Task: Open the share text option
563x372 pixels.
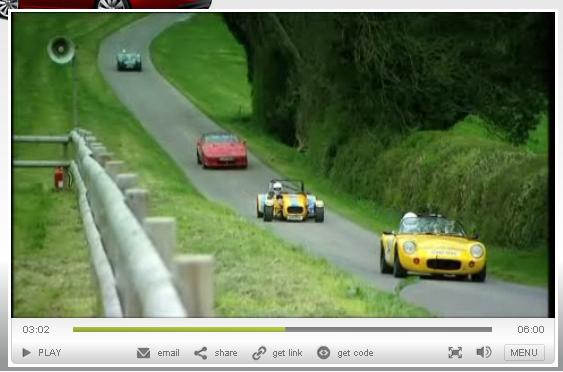Action: [226, 353]
